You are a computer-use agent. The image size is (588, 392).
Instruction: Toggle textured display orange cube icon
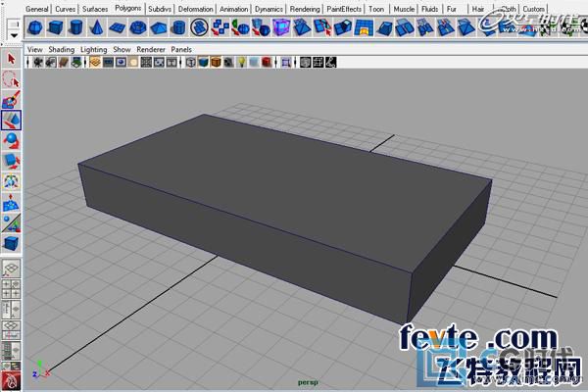tap(216, 63)
